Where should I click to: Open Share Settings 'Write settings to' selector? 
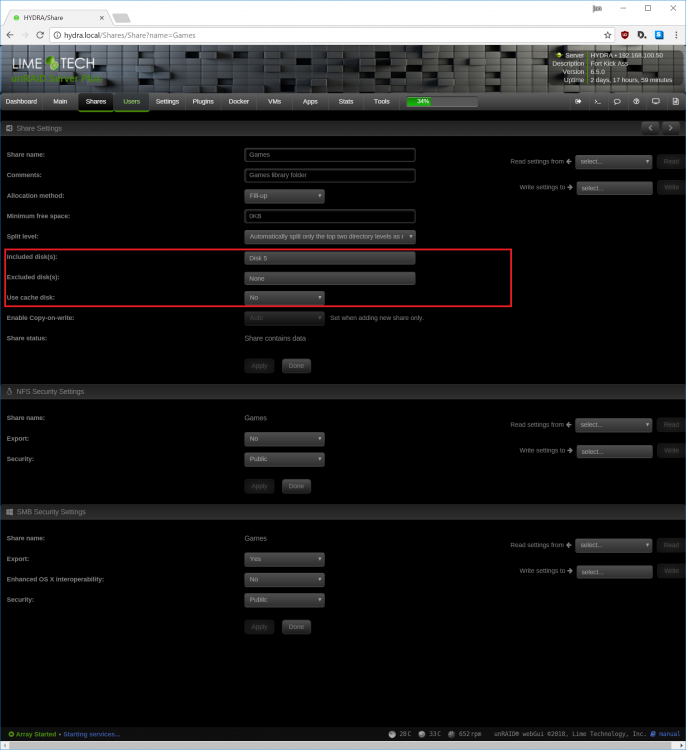click(614, 188)
